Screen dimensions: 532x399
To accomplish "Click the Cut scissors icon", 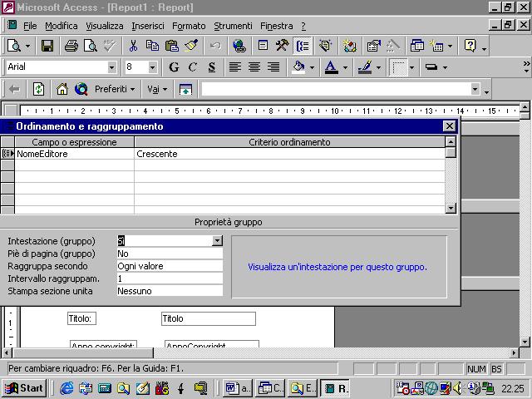I will pos(133,46).
